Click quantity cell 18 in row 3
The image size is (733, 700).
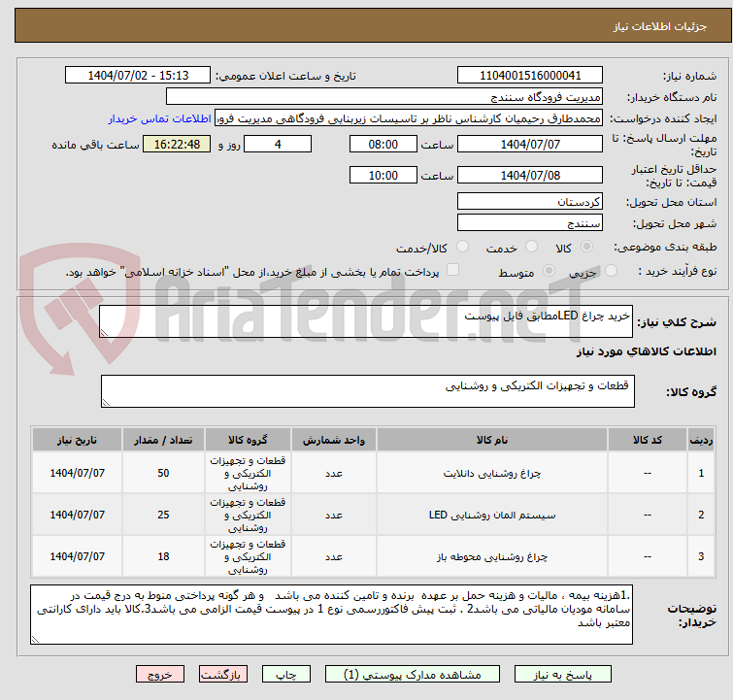(163, 556)
